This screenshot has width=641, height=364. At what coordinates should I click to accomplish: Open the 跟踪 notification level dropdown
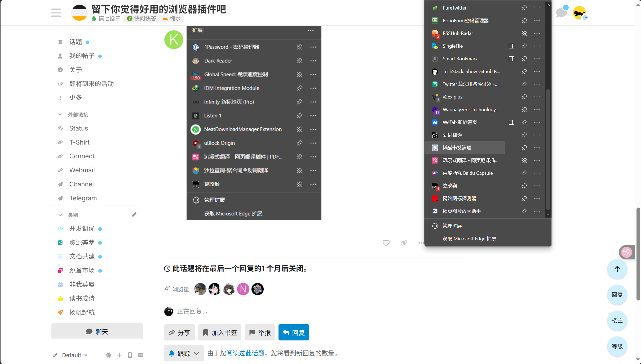tap(184, 353)
